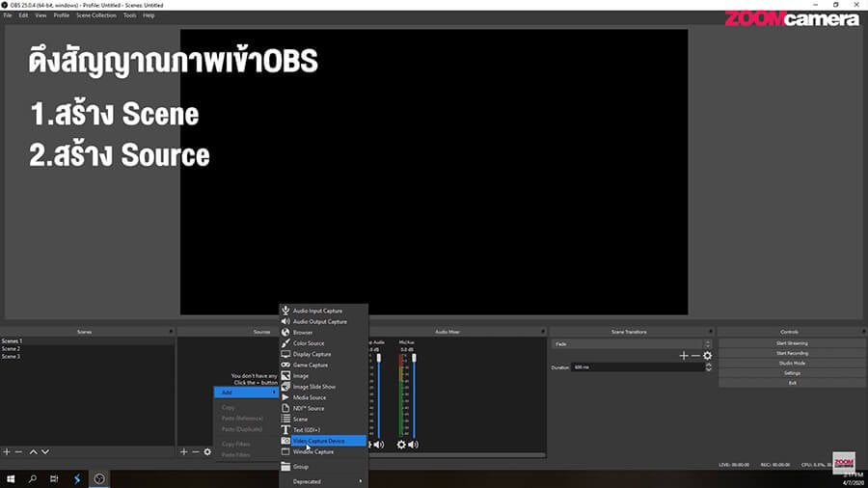The image size is (868, 488).
Task: Choose Audio Input Capture source
Action: click(323, 311)
